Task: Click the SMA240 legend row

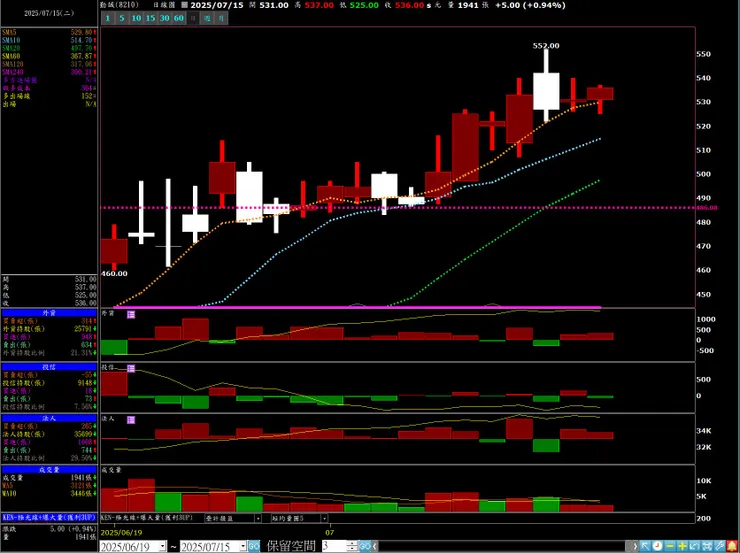Action: (49, 72)
